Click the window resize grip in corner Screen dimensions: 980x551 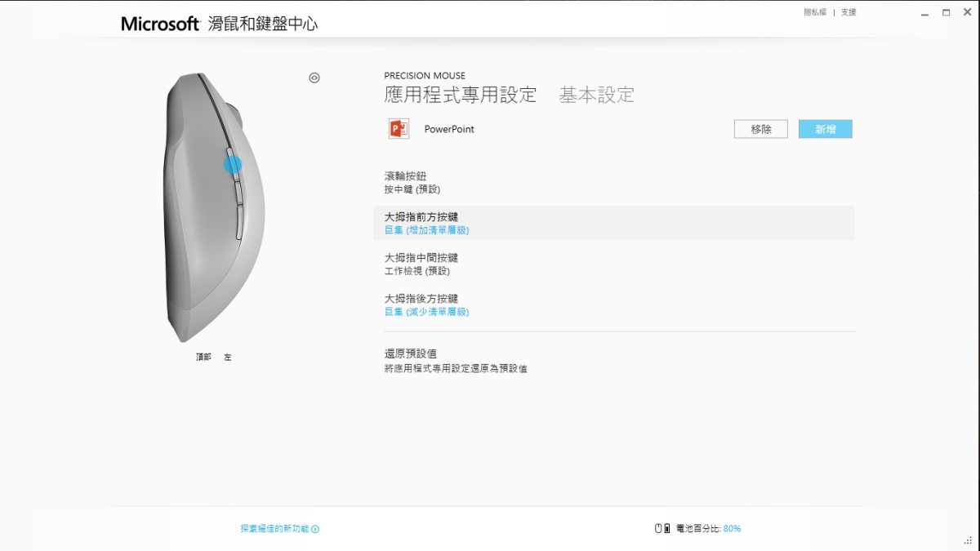968,540
